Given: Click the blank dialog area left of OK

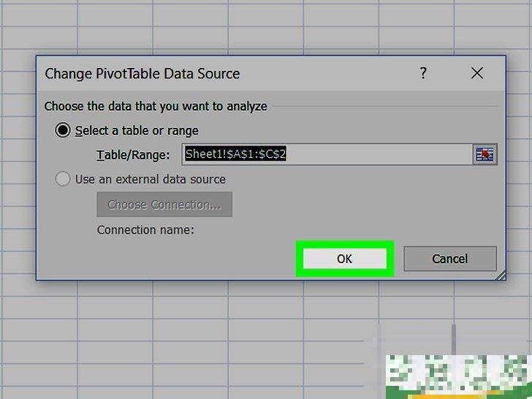Looking at the screenshot, I should click(x=183, y=259).
